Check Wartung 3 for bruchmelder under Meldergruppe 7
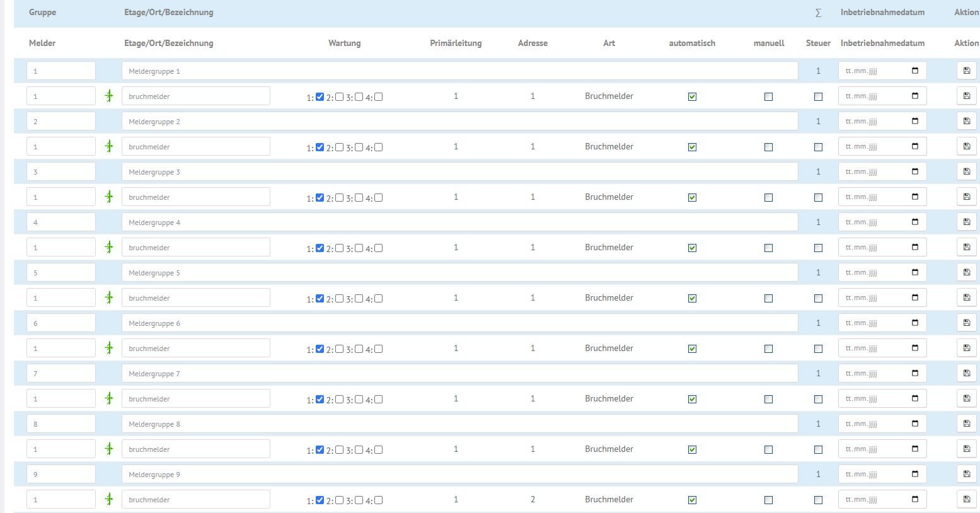This screenshot has width=980, height=513. pyautogui.click(x=359, y=400)
